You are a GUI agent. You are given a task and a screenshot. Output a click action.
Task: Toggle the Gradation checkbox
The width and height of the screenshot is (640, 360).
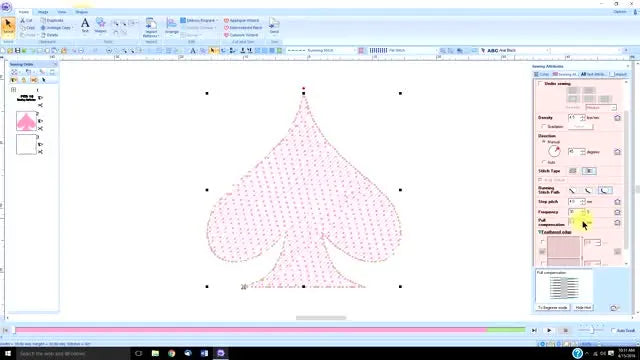click(x=544, y=127)
